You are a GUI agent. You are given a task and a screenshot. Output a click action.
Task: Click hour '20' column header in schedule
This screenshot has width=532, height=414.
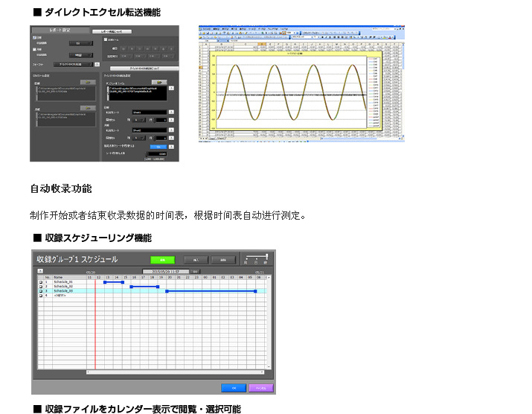coord(170,278)
